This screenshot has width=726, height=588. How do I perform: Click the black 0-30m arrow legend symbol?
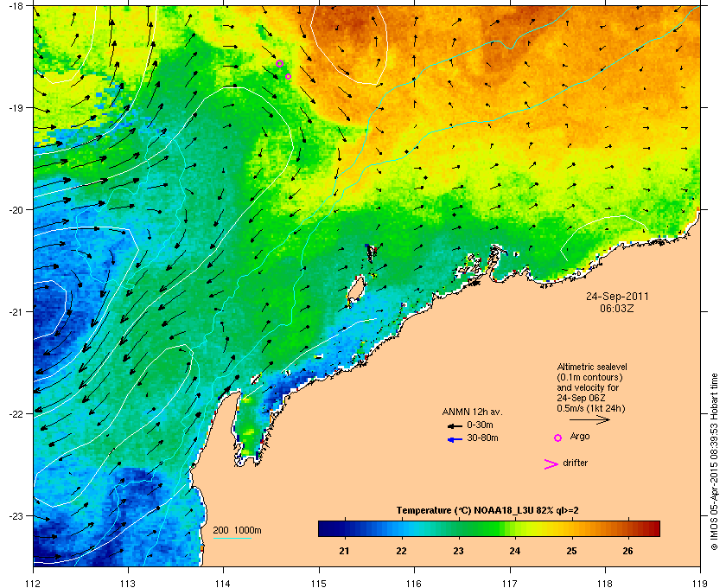click(x=455, y=425)
